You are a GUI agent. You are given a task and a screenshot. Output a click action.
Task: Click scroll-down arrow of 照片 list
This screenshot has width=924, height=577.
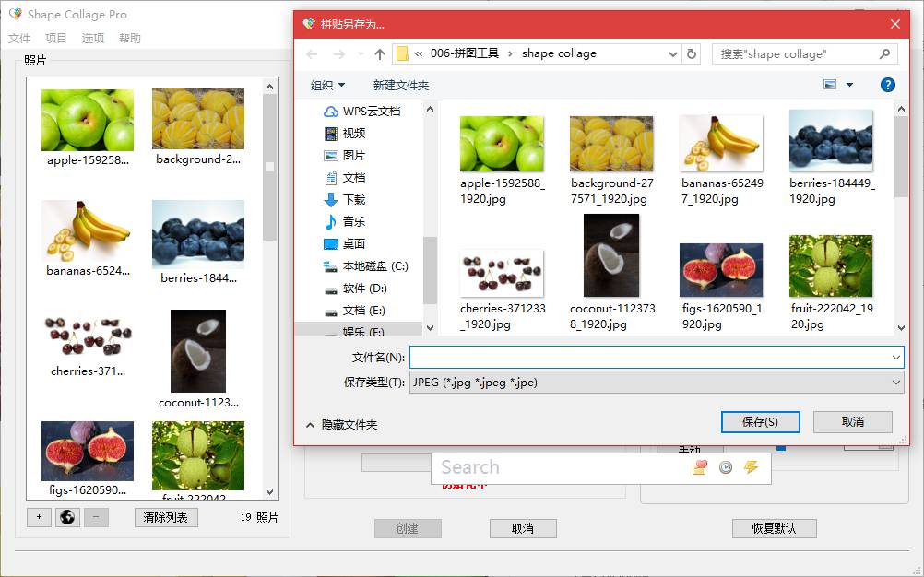click(270, 492)
